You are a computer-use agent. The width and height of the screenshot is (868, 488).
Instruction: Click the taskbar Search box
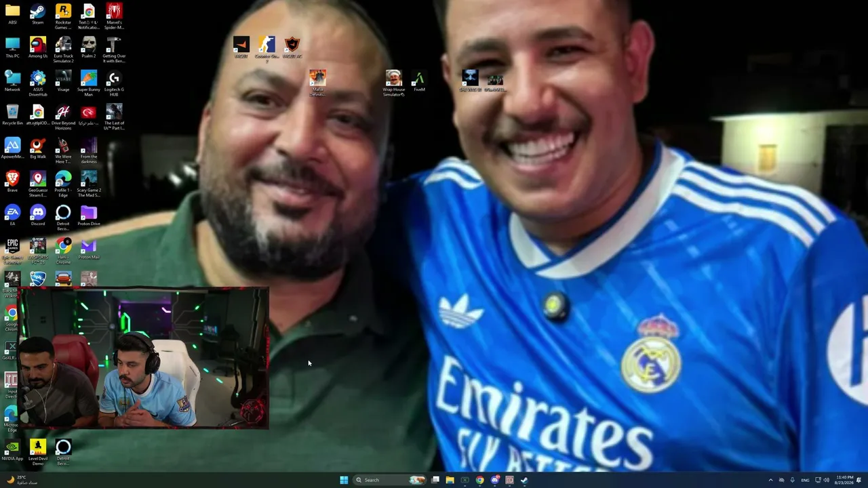tap(390, 480)
